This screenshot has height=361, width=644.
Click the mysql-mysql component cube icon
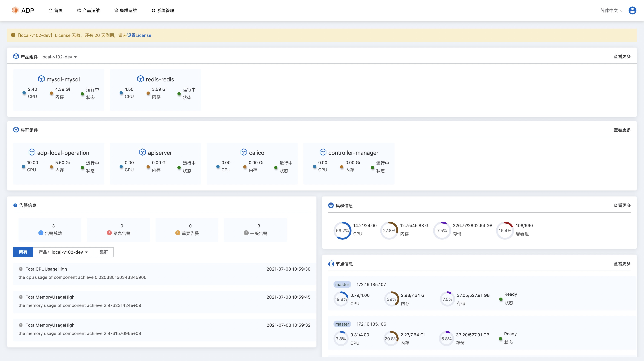[x=41, y=79]
